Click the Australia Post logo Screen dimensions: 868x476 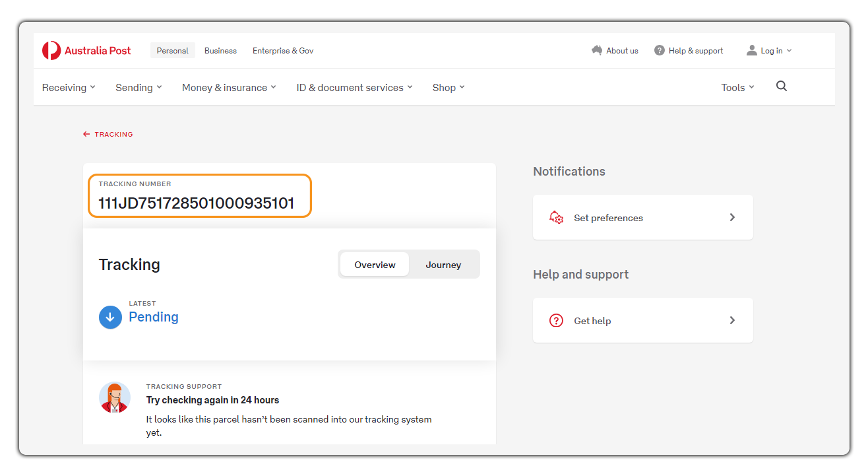[x=86, y=51]
